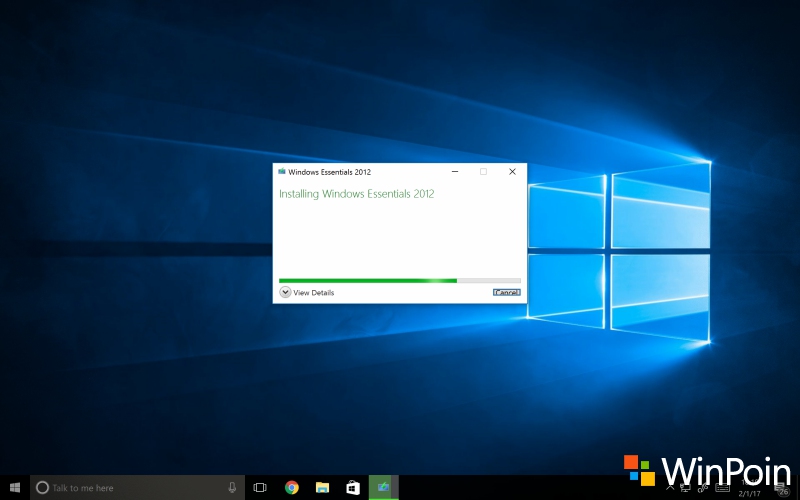Open the Windows Store taskbar icon
800x500 pixels.
(353, 488)
